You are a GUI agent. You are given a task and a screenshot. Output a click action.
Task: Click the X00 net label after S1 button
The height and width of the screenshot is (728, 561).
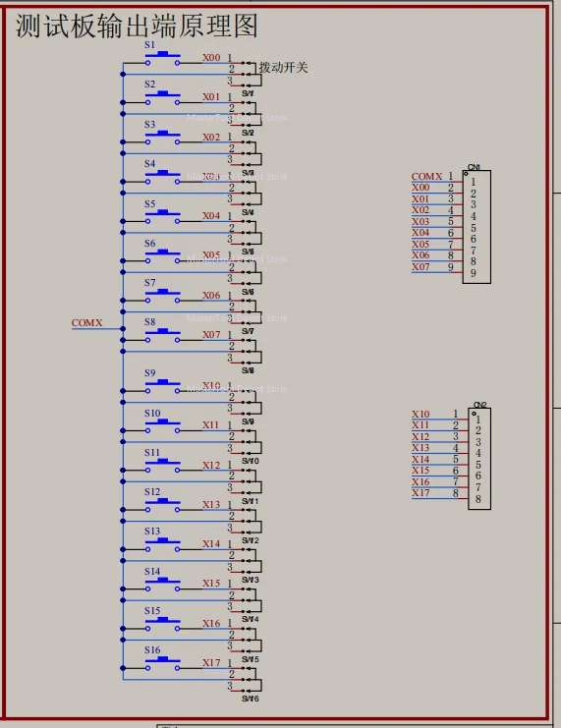click(x=211, y=58)
